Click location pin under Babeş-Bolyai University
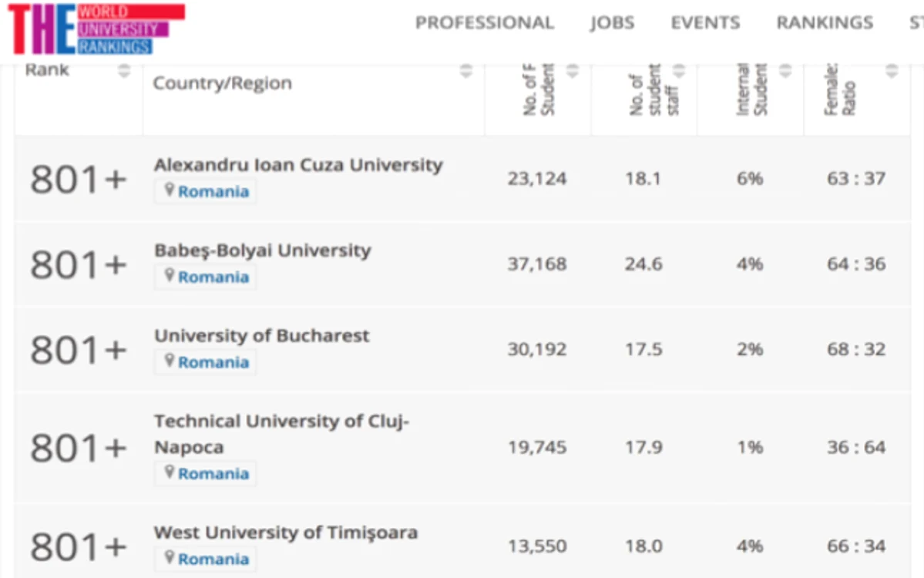924x578 pixels. tap(169, 275)
